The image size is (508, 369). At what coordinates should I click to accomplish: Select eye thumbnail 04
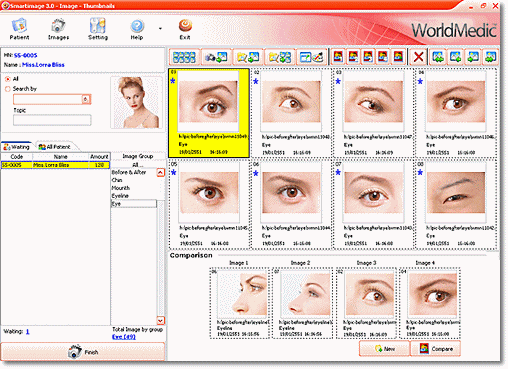tap(456, 113)
